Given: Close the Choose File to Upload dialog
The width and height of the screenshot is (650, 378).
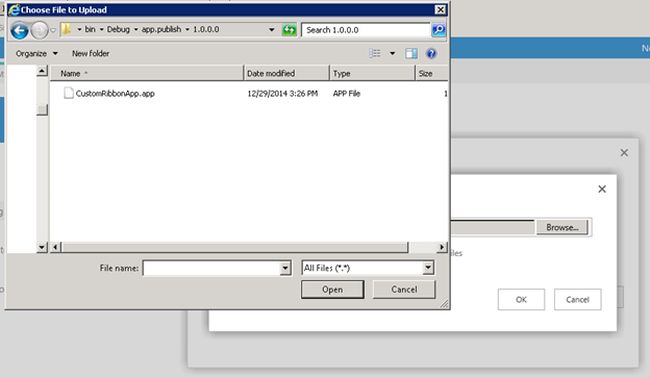Looking at the screenshot, I should pos(440,10).
